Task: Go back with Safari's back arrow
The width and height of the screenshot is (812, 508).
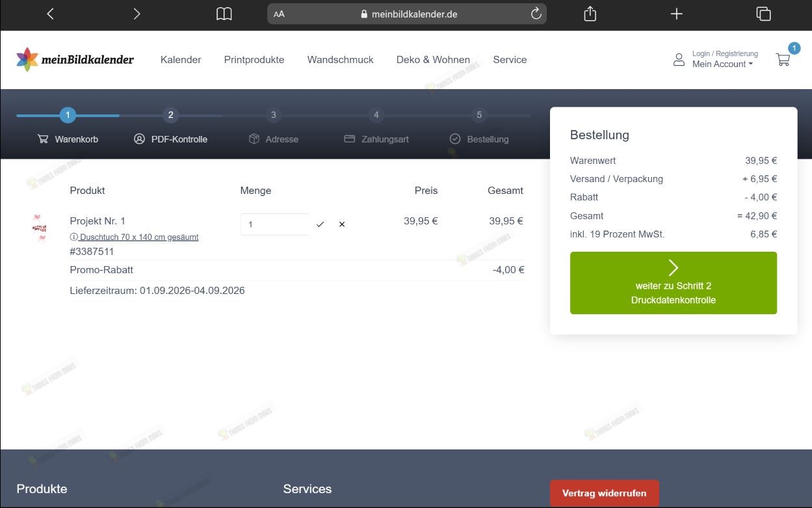Action: coord(51,14)
